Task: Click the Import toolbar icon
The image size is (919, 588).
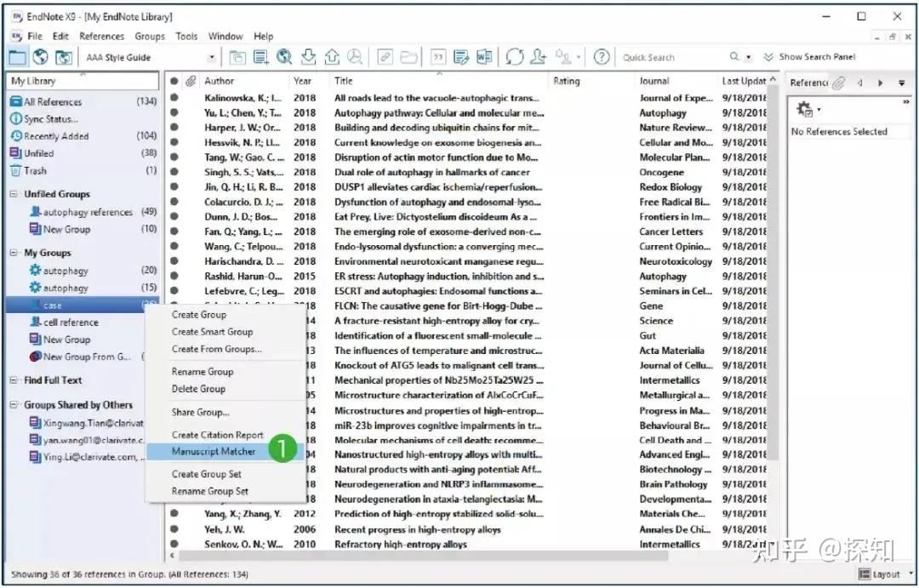Action: (x=308, y=56)
